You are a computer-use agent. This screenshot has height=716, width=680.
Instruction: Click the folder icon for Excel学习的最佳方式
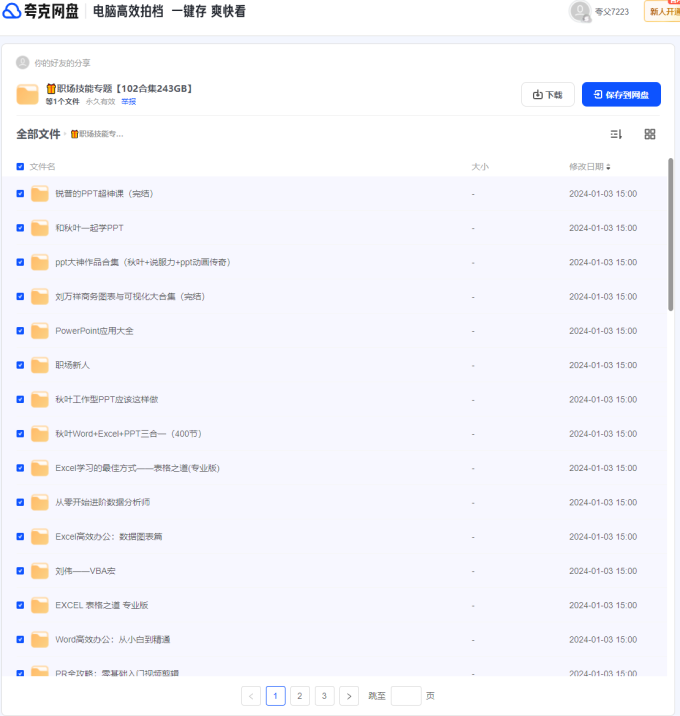pos(40,468)
